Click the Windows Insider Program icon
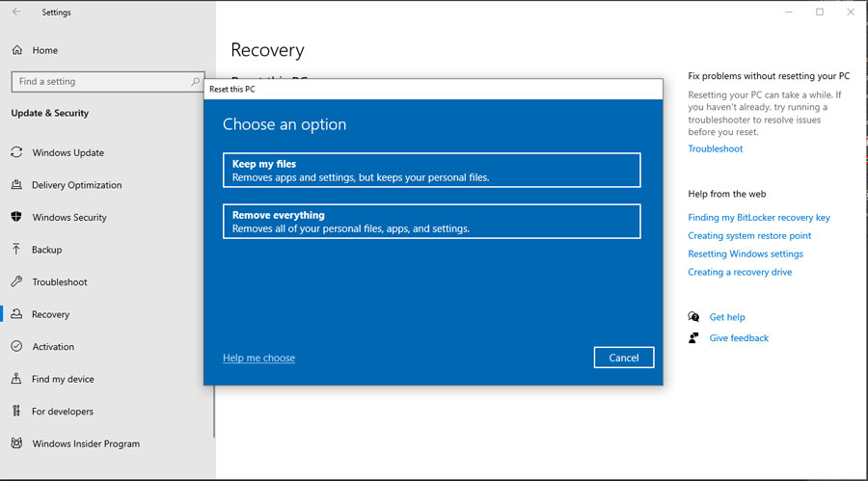868x481 pixels. [x=16, y=442]
